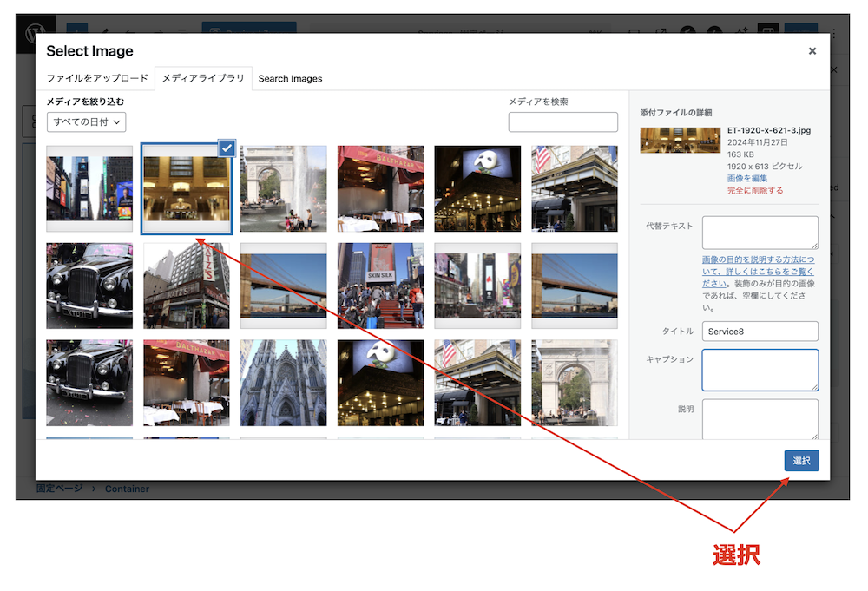
Task: Click into the 代替テキスト text box
Action: click(x=759, y=233)
